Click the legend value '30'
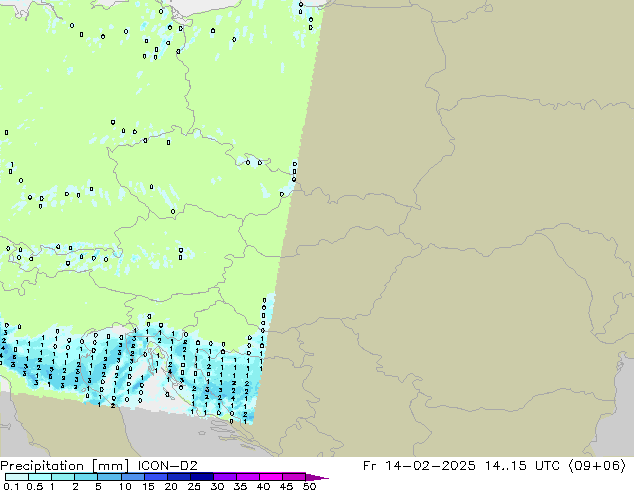634x490 pixels. (217, 486)
